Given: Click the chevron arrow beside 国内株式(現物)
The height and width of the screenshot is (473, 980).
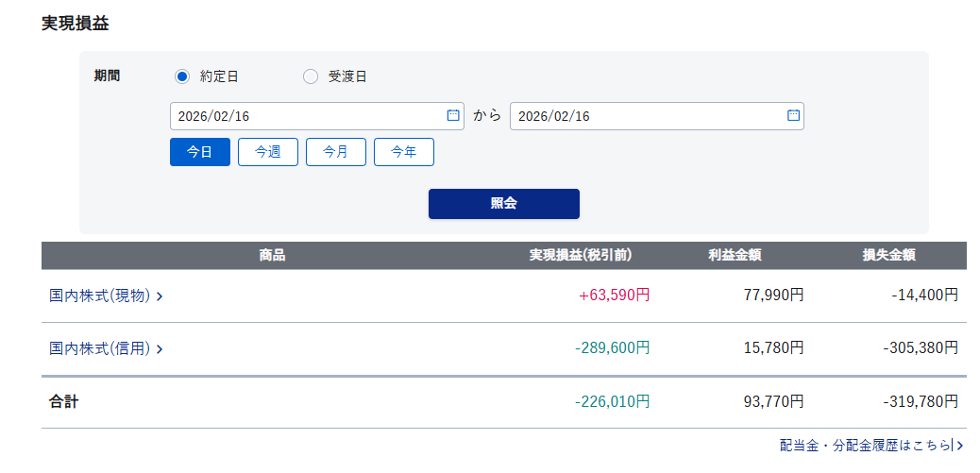Looking at the screenshot, I should (x=160, y=296).
